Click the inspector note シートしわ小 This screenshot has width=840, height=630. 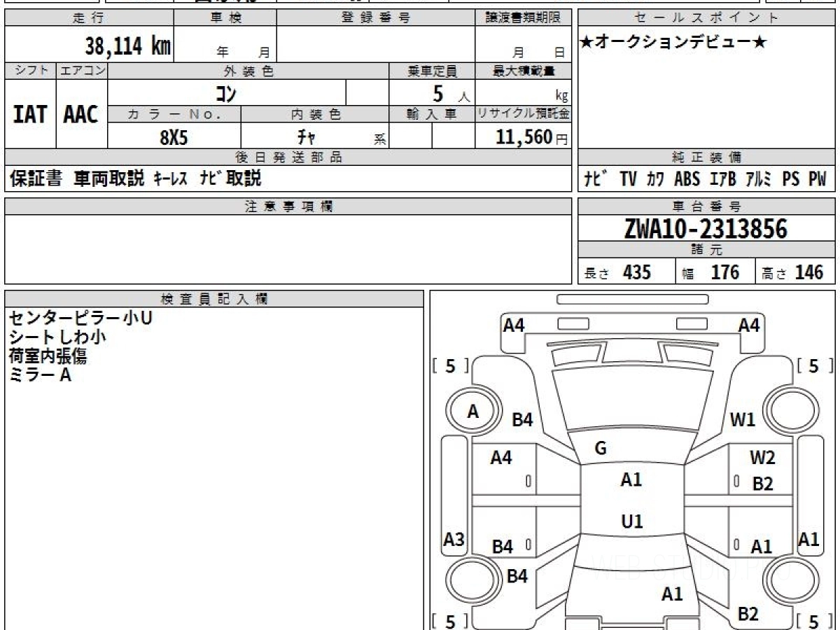point(57,337)
